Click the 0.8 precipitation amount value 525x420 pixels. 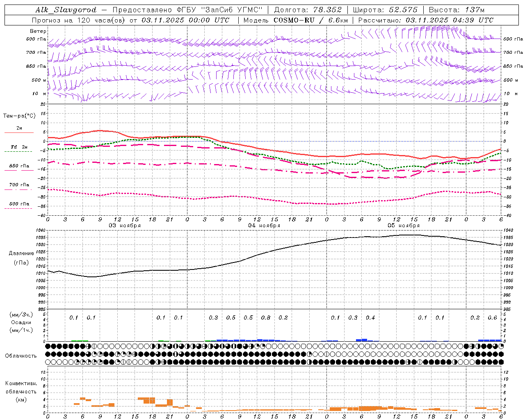click(266, 317)
